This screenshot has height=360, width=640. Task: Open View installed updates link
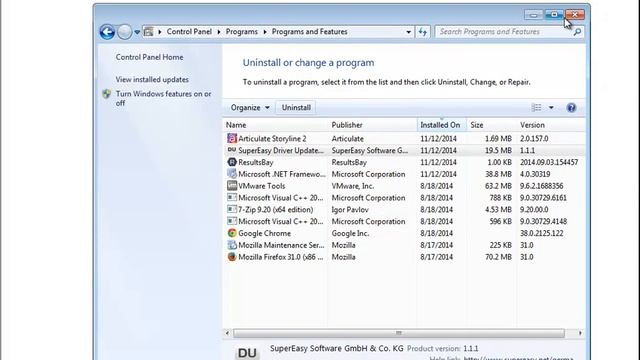(x=152, y=80)
